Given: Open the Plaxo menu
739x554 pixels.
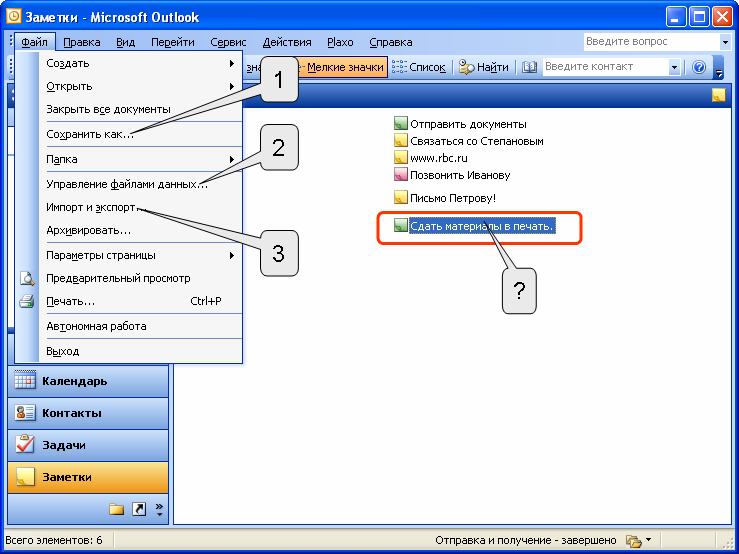Looking at the screenshot, I should coord(340,42).
